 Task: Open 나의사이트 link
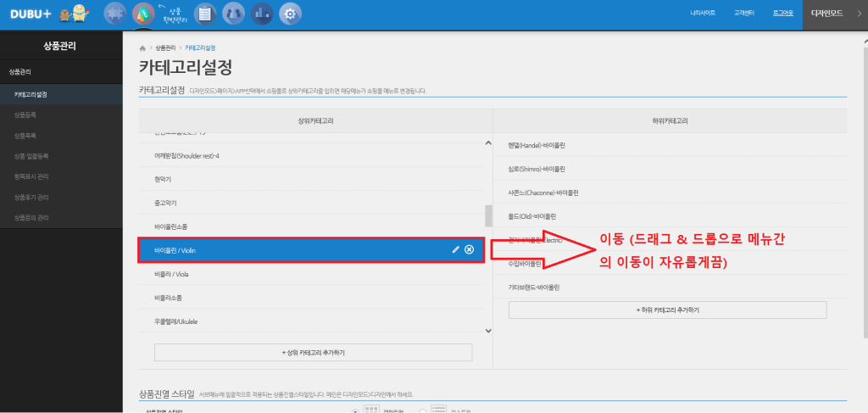pos(703,13)
